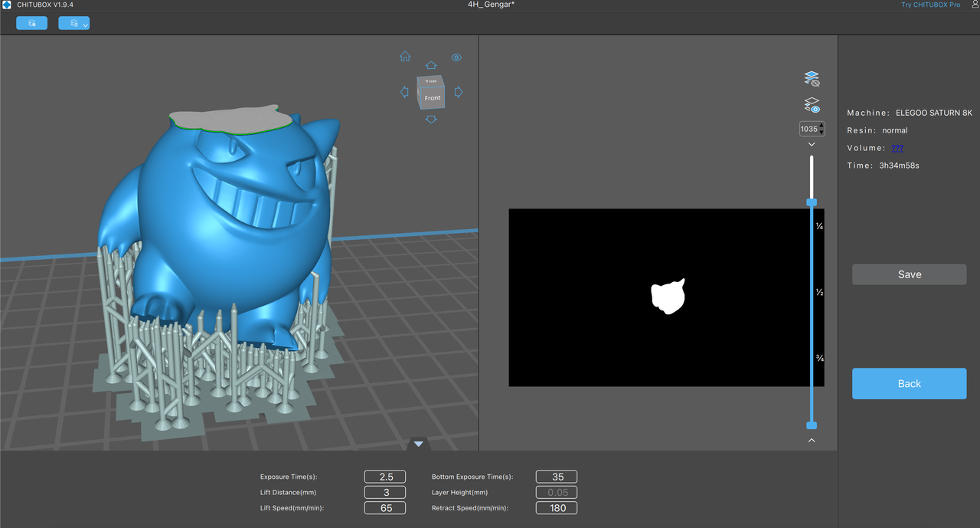The height and width of the screenshot is (528, 980).
Task: Increase layer number 1035 with stepper up arrow
Action: tap(822, 126)
